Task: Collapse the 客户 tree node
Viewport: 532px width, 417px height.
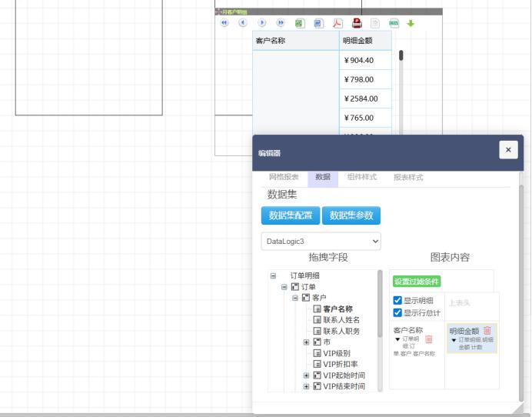Action: coord(295,298)
